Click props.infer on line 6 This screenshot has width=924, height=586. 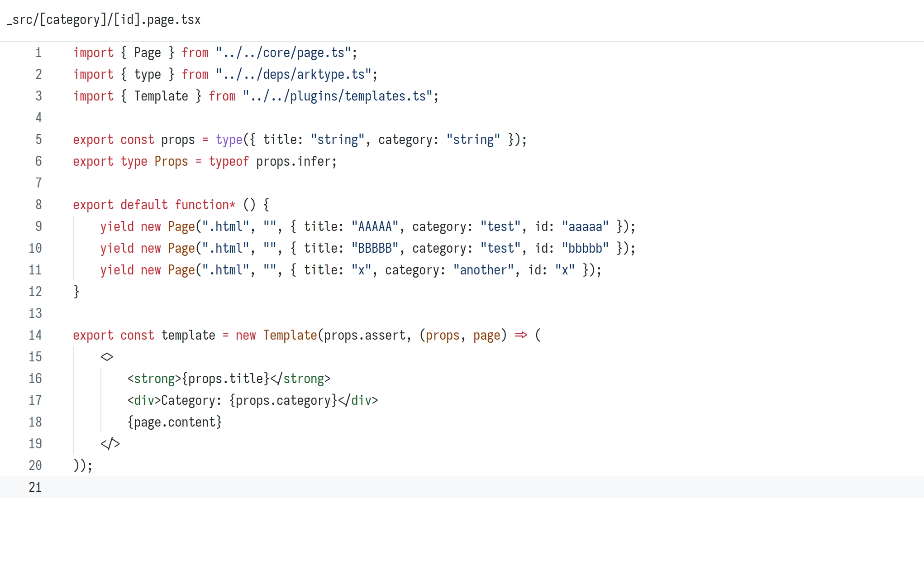(293, 162)
